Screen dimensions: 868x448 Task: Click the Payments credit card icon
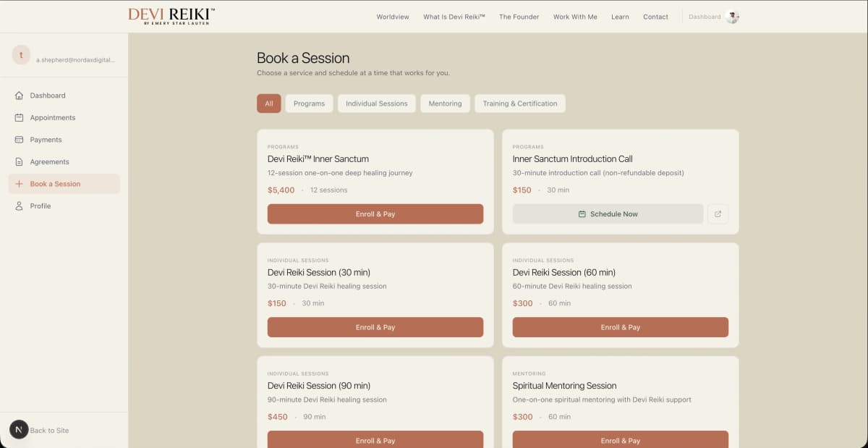click(18, 139)
